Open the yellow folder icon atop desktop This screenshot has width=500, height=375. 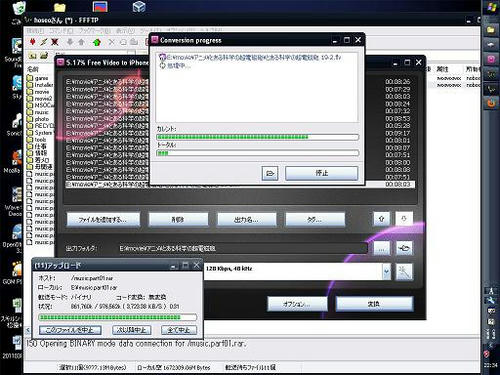(60, 7)
